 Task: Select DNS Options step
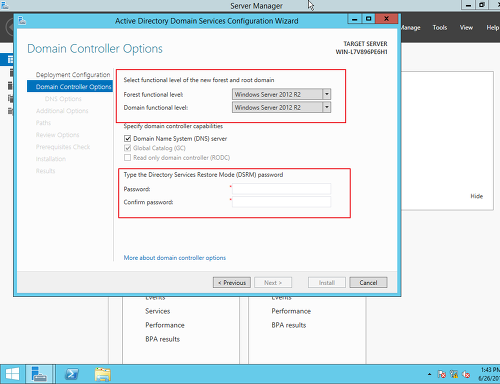point(63,99)
